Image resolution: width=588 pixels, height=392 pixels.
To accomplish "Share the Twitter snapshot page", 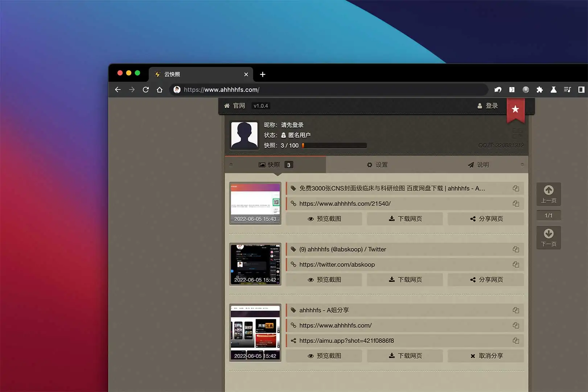I will (x=486, y=280).
